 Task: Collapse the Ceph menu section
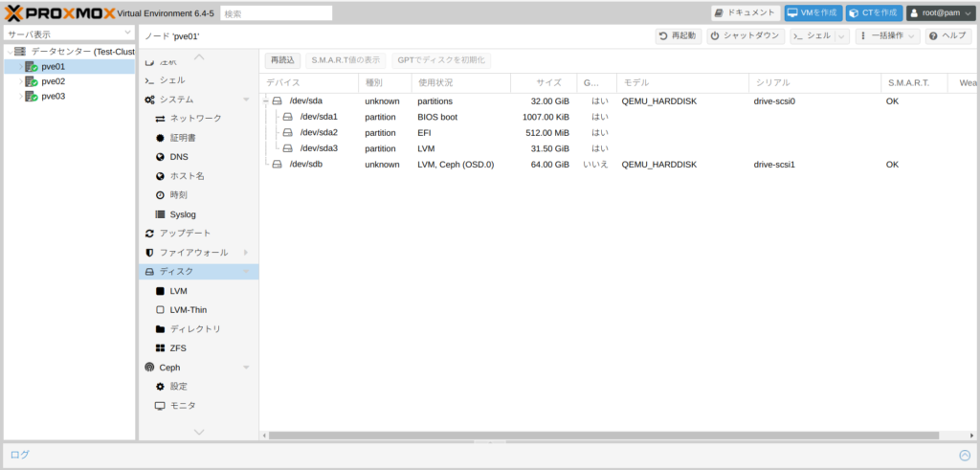(x=246, y=368)
